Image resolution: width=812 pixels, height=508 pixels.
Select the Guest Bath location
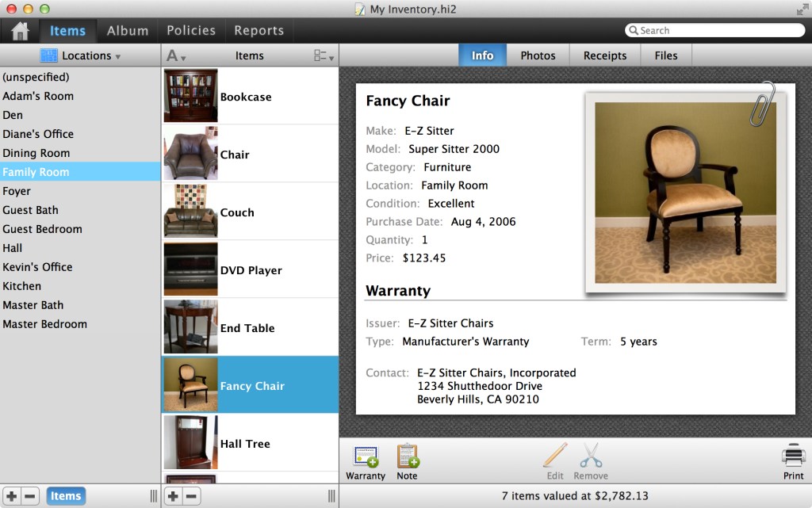[80, 210]
